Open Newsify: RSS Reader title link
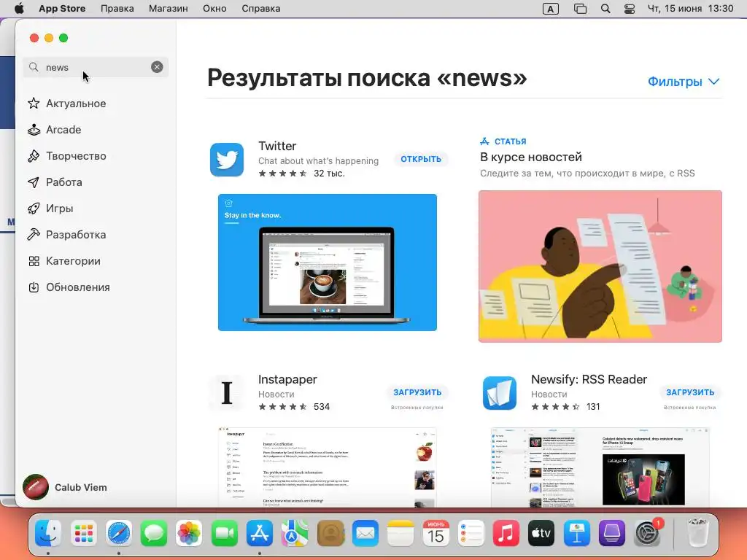 point(589,379)
